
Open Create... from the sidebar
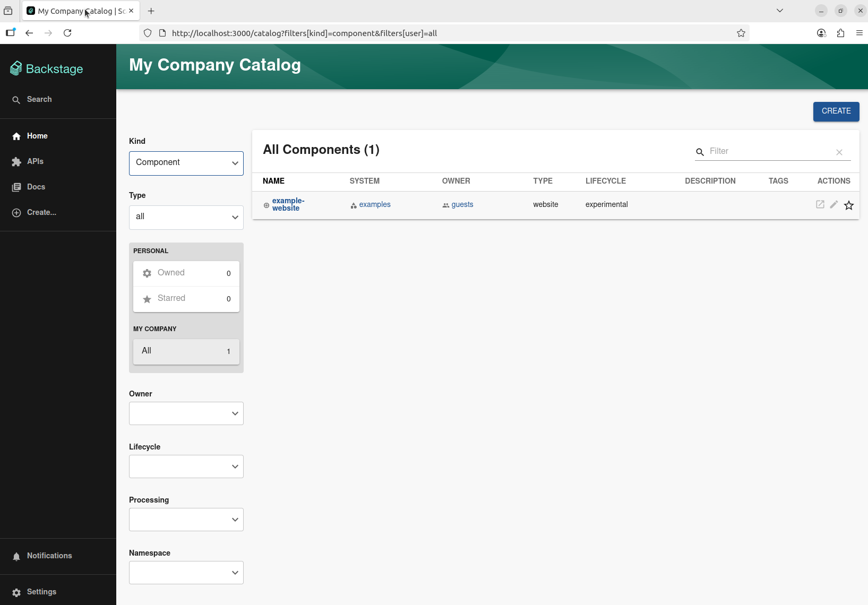coord(41,212)
